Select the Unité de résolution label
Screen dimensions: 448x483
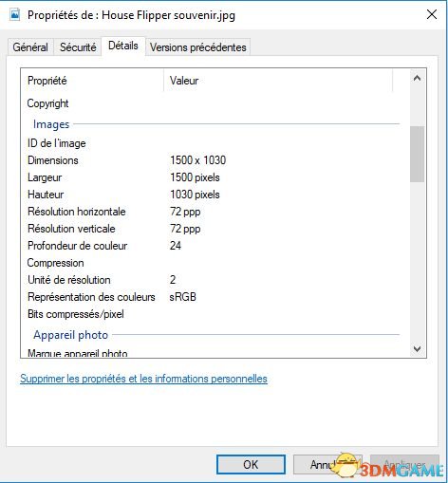pyautogui.click(x=69, y=280)
